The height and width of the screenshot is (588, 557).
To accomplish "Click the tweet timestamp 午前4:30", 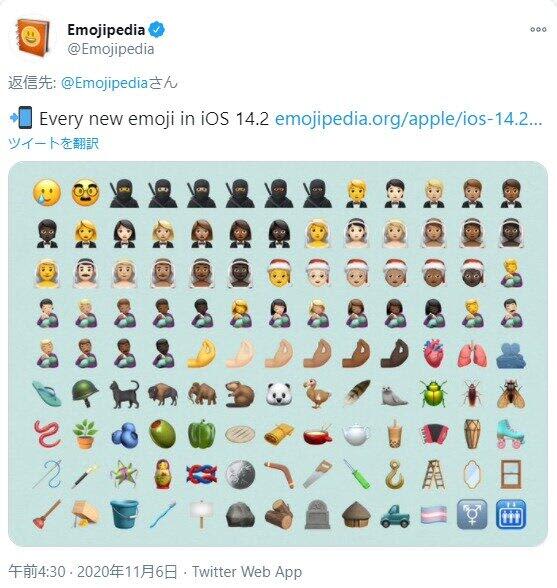I will pyautogui.click(x=37, y=572).
